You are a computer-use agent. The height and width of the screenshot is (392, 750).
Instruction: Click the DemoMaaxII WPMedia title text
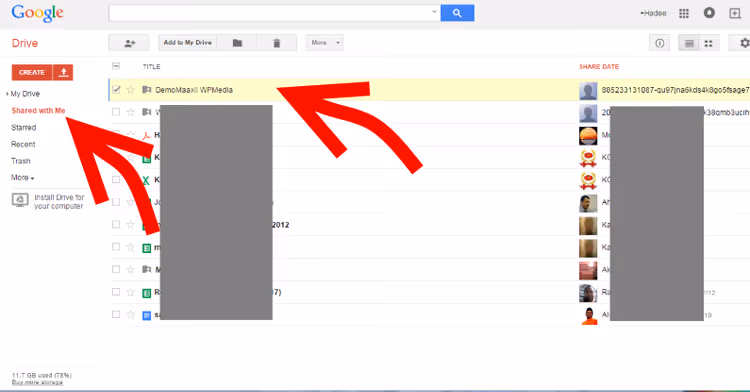(x=194, y=90)
